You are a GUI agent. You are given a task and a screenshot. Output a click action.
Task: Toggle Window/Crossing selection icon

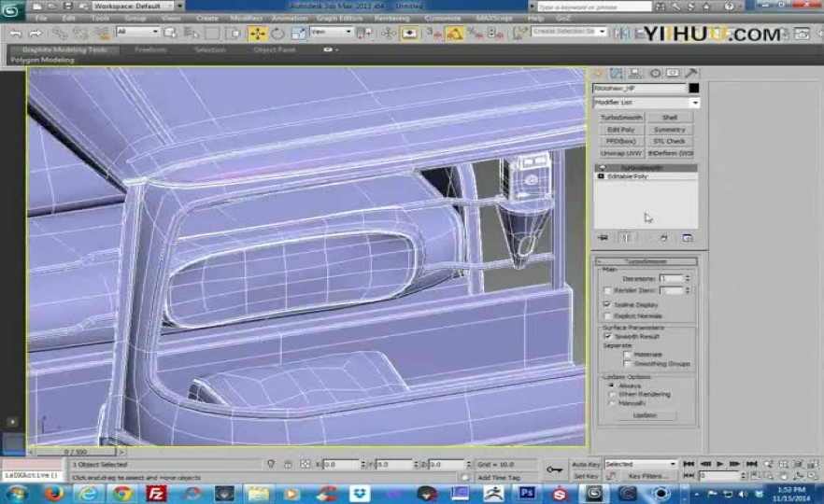pyautogui.click(x=233, y=34)
